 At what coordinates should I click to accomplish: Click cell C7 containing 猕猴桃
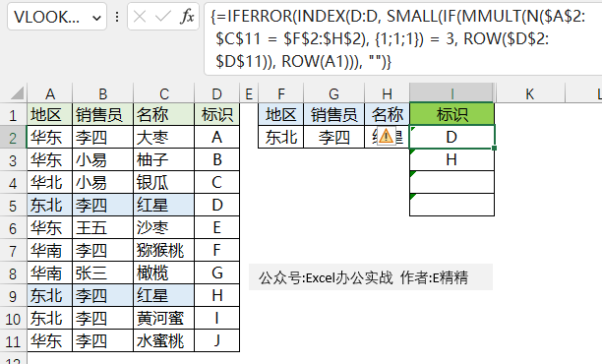(x=164, y=250)
